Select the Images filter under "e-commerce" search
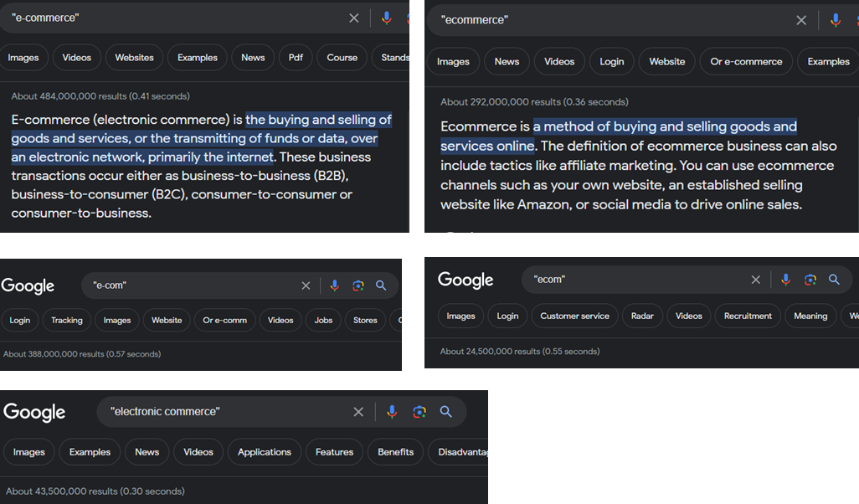The image size is (859, 504). 23,58
